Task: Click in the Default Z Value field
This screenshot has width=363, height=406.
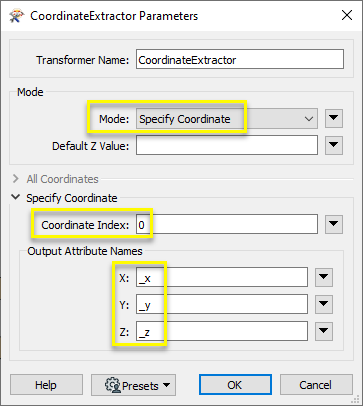Action: pyautogui.click(x=227, y=145)
